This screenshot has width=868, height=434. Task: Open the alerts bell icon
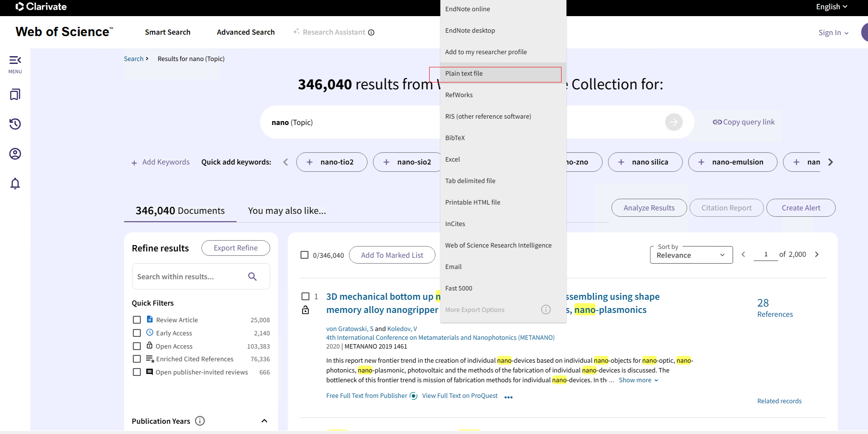(x=15, y=184)
